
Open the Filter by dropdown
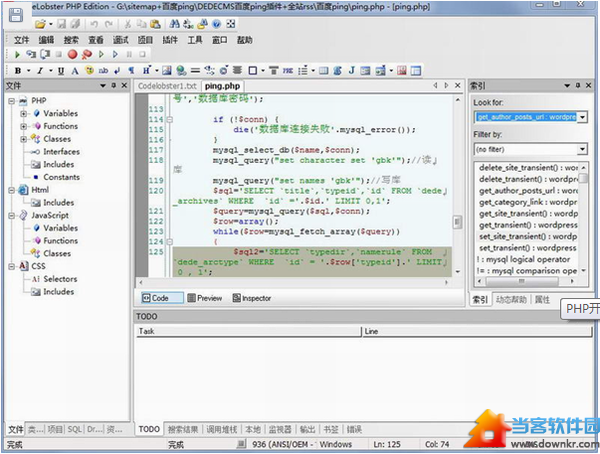click(580, 148)
